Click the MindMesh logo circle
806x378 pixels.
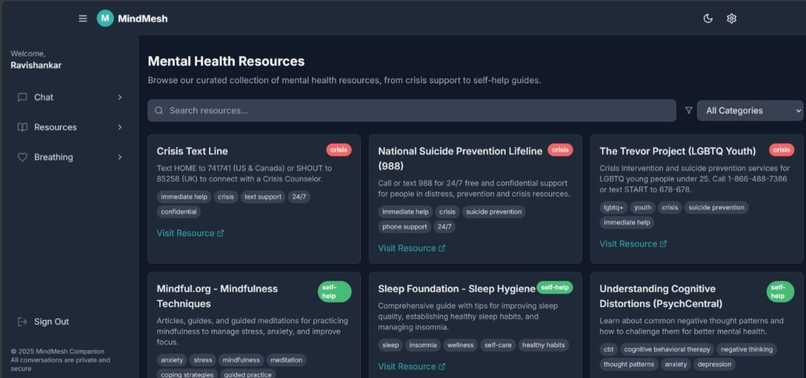point(105,19)
